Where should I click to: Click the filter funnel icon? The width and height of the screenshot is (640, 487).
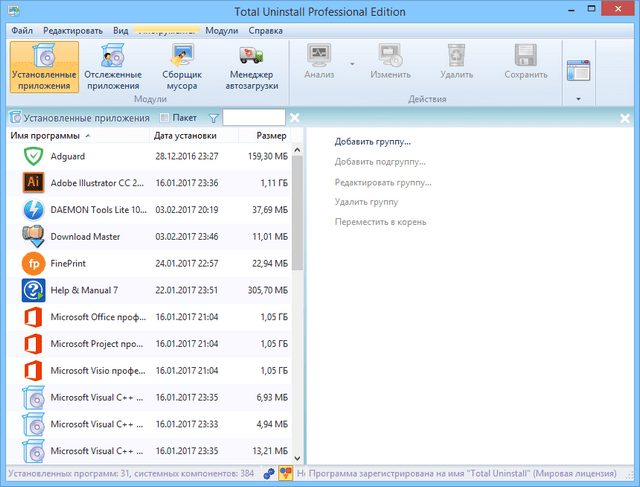(213, 118)
